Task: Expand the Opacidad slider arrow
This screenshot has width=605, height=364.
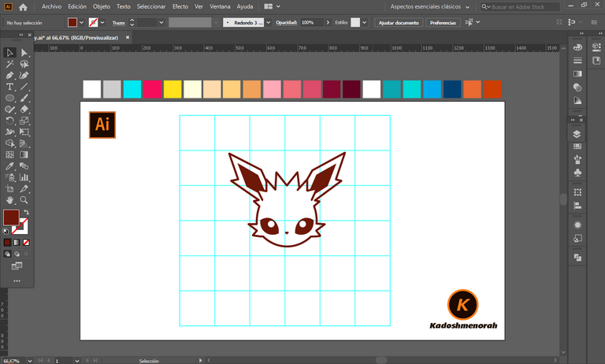Action: 328,22
